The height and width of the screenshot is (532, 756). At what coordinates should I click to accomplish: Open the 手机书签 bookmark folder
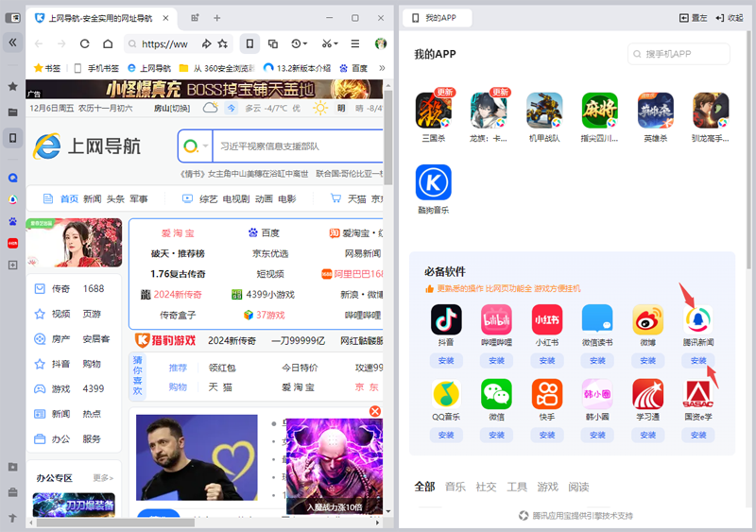coord(96,68)
